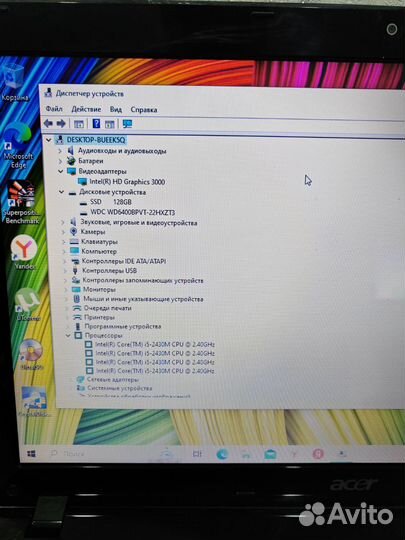The width and height of the screenshot is (405, 540).
Task: Open Help via the blue question-mark toolbar icon
Action: (96, 123)
